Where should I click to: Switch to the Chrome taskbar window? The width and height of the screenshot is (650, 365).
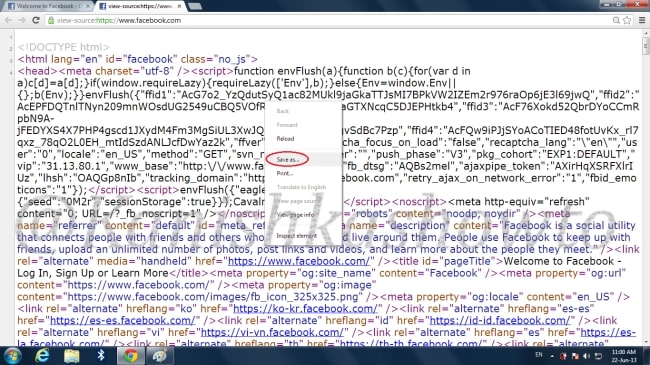pyautogui.click(x=130, y=356)
